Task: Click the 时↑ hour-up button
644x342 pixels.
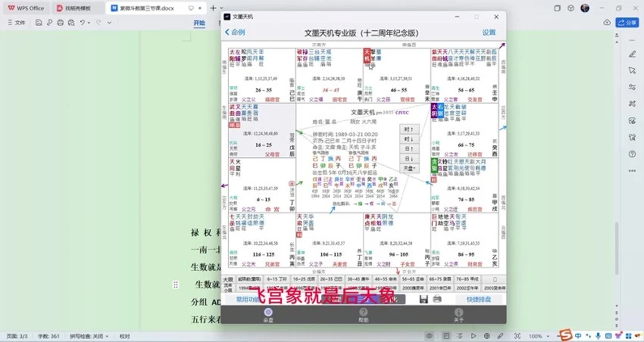Action: coord(409,129)
